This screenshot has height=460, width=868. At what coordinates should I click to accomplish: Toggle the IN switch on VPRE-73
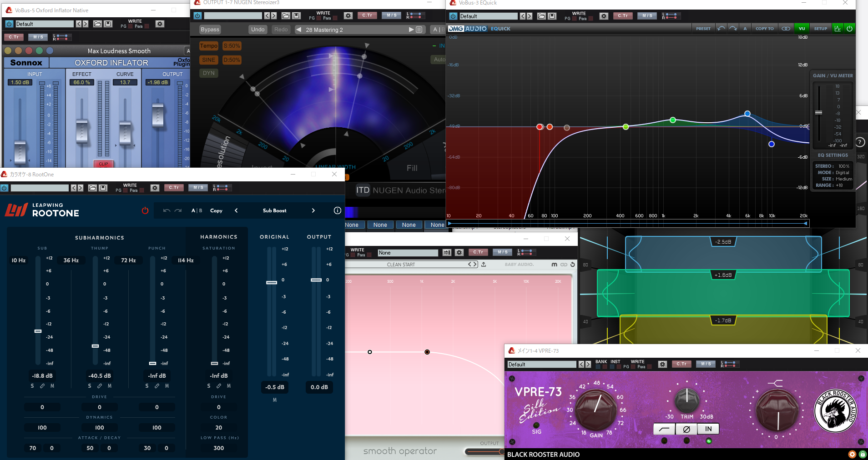(708, 429)
